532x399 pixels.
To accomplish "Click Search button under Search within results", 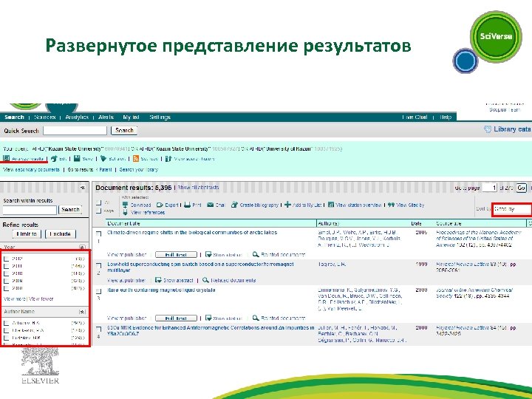I will point(70,210).
